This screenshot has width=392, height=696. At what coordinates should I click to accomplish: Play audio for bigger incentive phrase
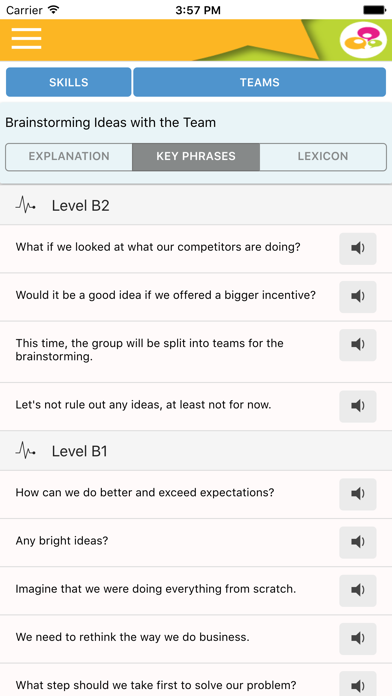[x=358, y=297]
